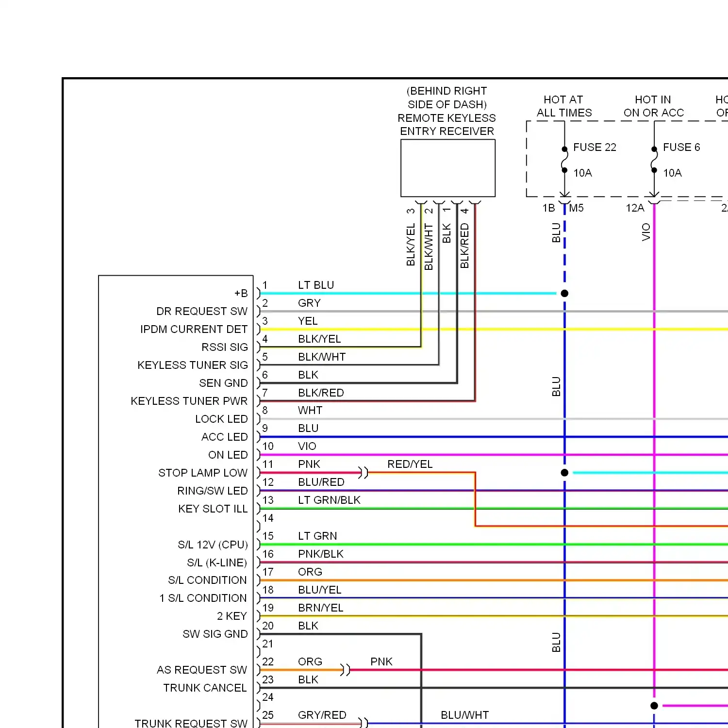Click the 'BLU' label at pin 9
The width and height of the screenshot is (728, 728).
pos(308,428)
